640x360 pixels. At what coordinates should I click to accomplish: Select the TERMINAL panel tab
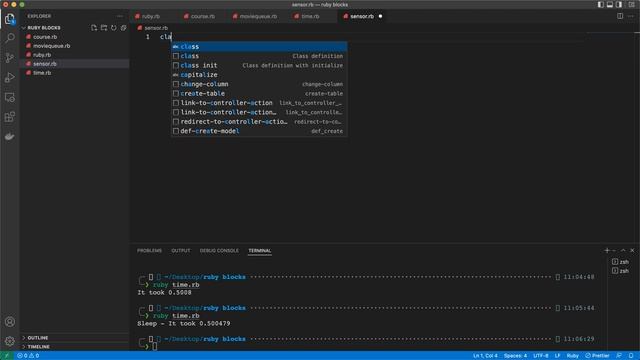tap(260, 251)
